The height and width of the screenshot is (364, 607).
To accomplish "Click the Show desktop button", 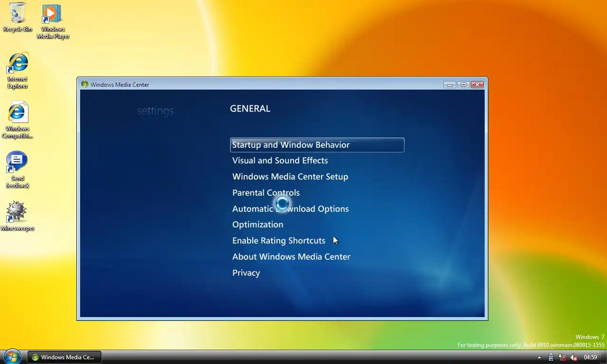I will (603, 357).
